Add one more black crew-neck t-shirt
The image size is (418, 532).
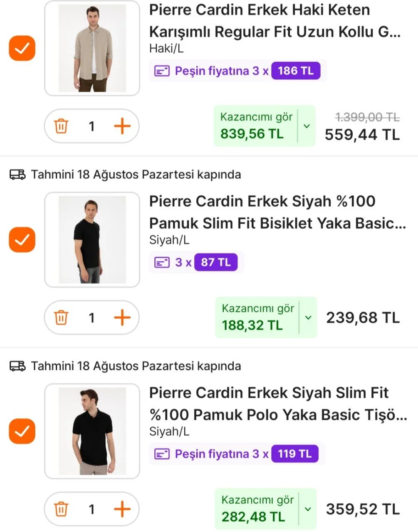(122, 318)
